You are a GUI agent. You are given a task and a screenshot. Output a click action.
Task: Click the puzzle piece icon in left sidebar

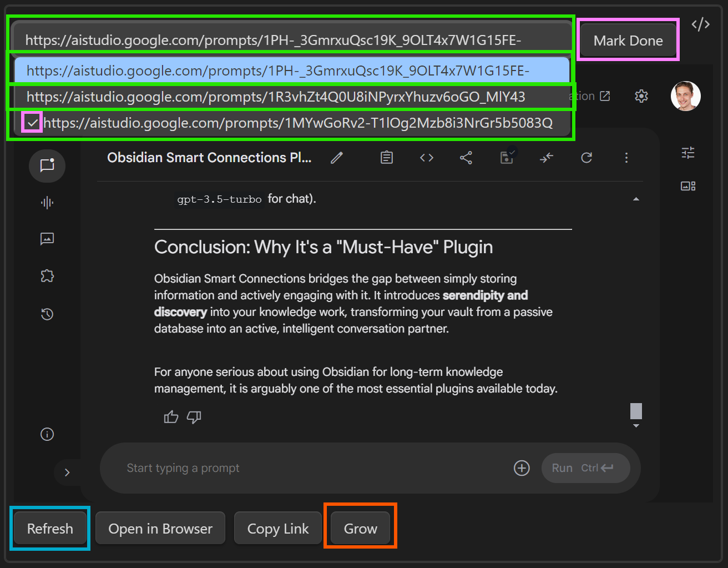point(47,276)
